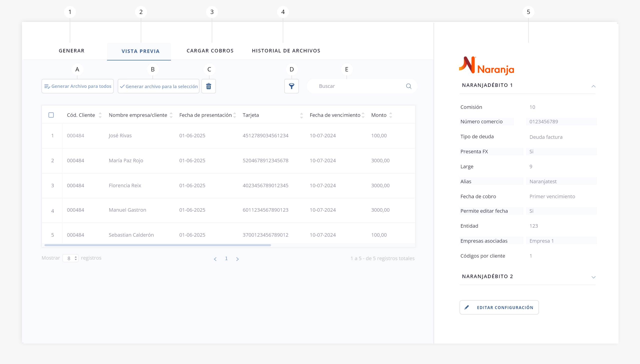
Task: Click the Monto 100,00 of José Rivas
Action: 379,136
